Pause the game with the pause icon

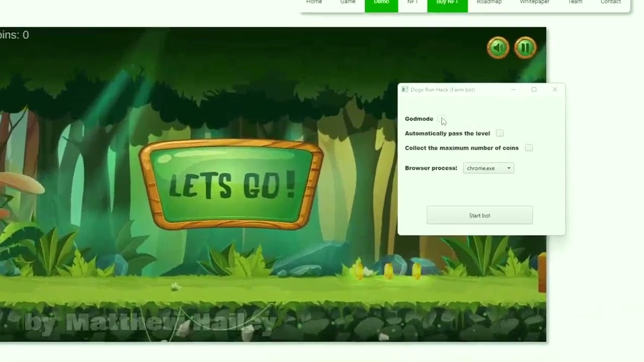click(x=525, y=48)
